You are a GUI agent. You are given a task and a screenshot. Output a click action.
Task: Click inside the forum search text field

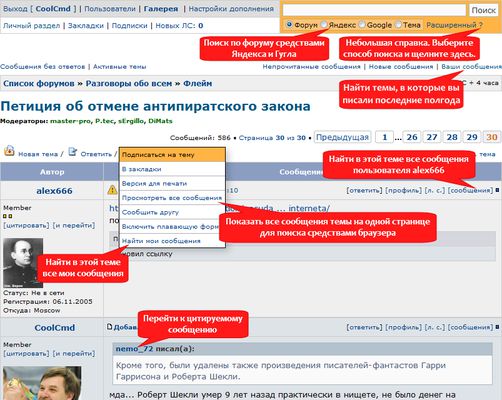374,10
